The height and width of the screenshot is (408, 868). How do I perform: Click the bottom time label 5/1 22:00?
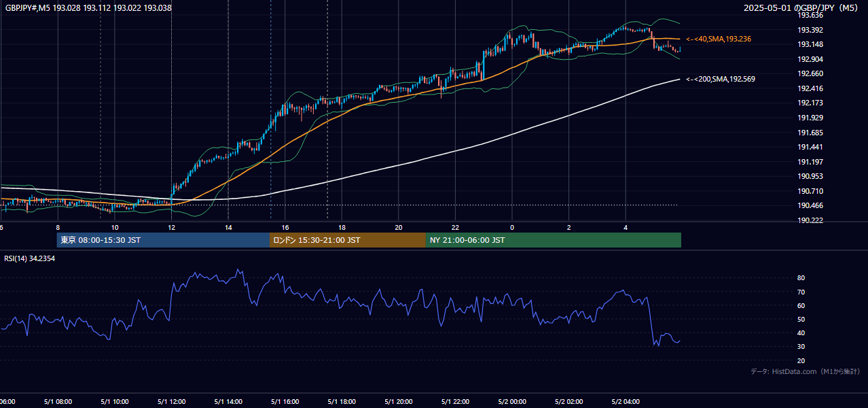[x=455, y=402]
